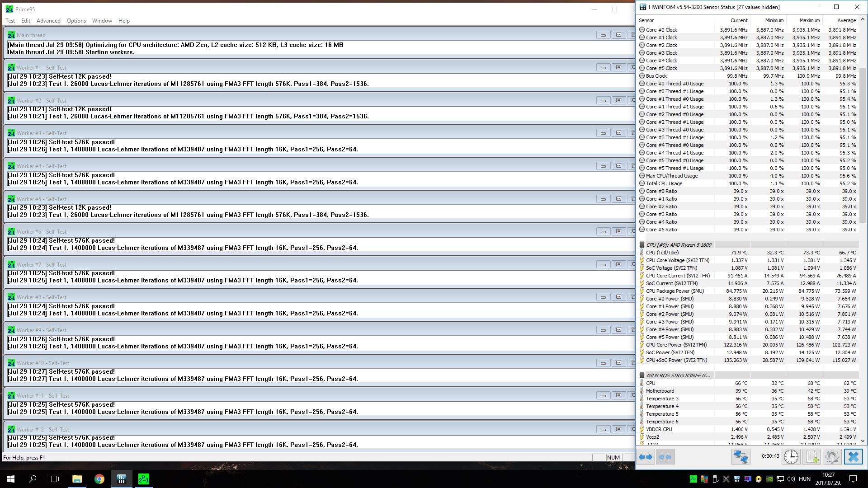Click the expand sensor columns arrows button in HWiNFO
868x488 pixels.
[x=646, y=457]
